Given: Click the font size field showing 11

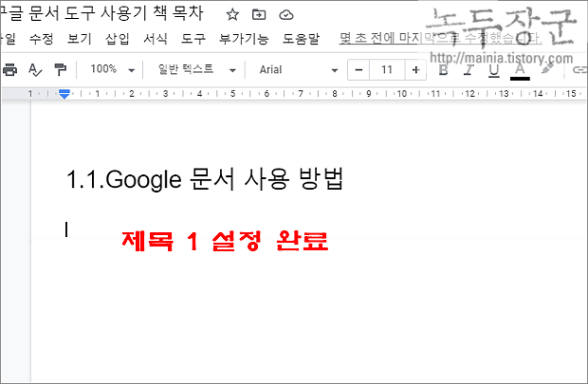Looking at the screenshot, I should [387, 70].
